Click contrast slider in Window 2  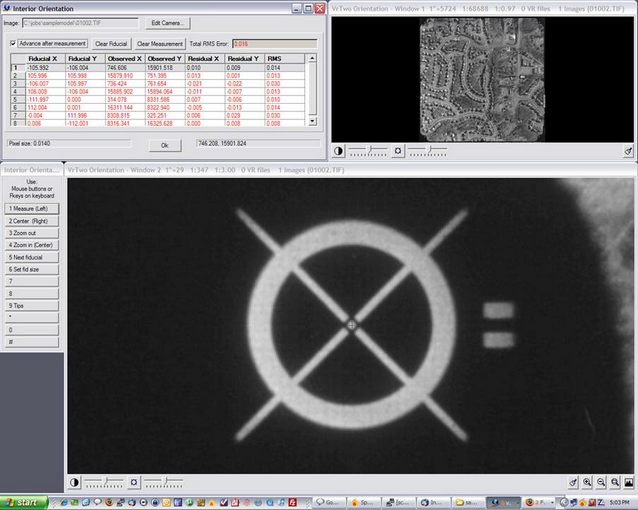tap(104, 483)
